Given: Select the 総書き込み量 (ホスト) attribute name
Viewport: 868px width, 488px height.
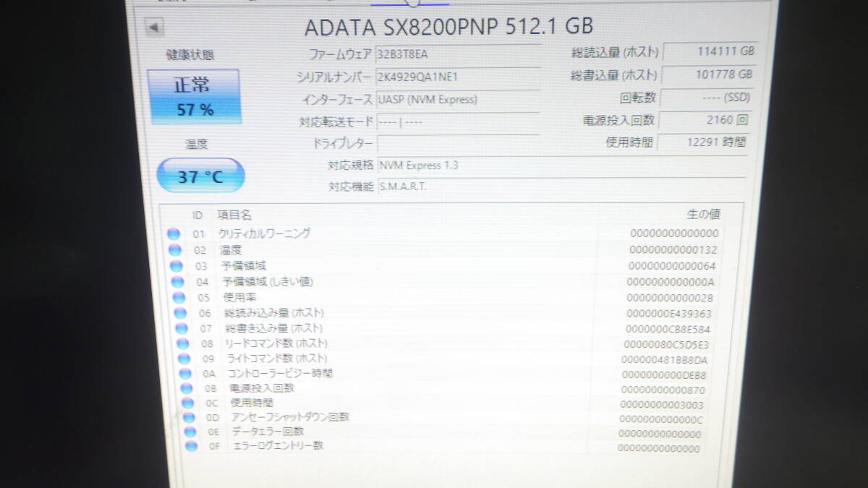Looking at the screenshot, I should [x=274, y=328].
